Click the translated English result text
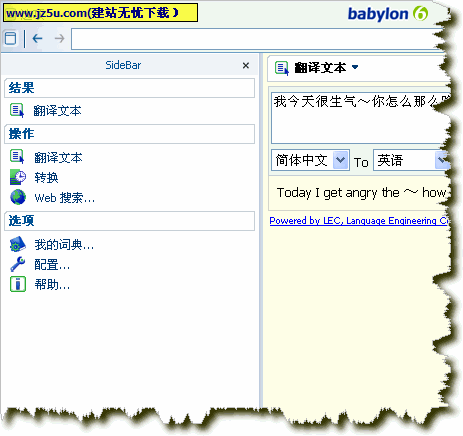463x436 pixels. 362,193
